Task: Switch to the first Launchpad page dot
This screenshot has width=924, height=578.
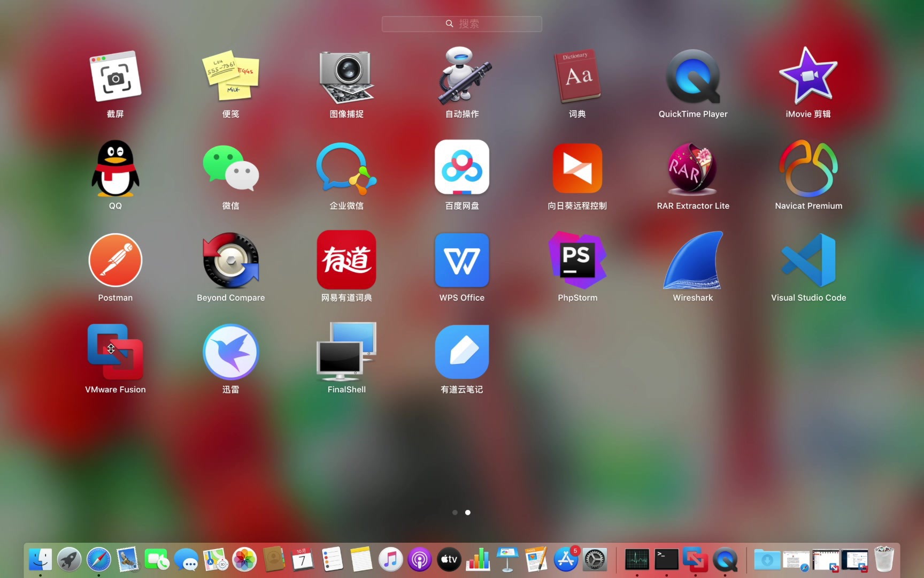Action: point(455,512)
